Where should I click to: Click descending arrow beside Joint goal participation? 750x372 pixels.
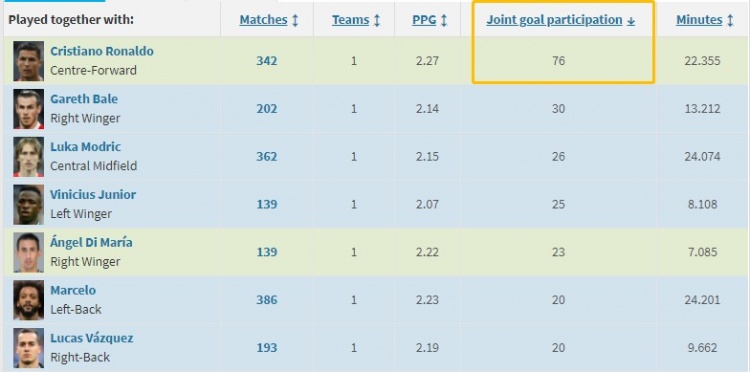631,21
